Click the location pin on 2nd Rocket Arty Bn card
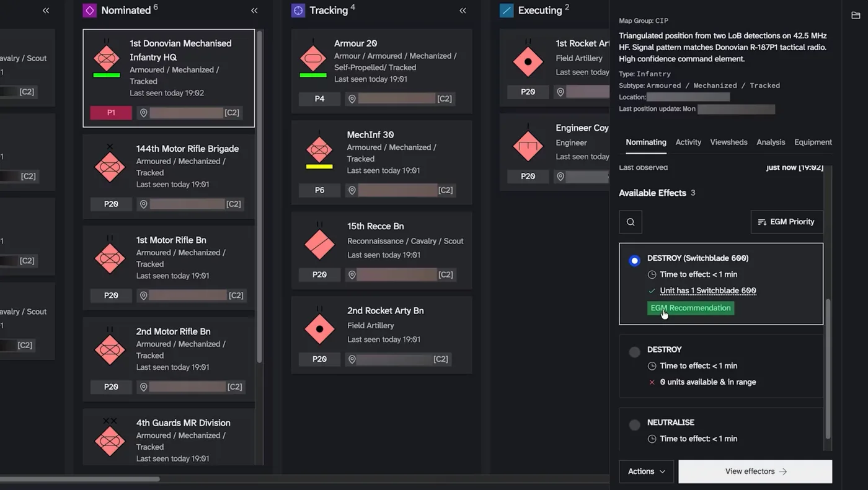The width and height of the screenshot is (868, 490). (x=352, y=359)
